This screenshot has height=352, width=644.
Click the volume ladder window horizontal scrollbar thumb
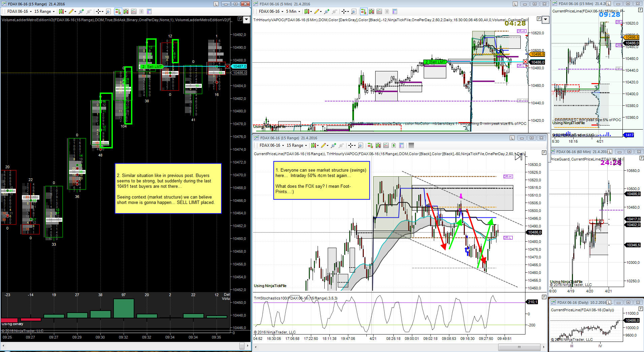coord(242,346)
